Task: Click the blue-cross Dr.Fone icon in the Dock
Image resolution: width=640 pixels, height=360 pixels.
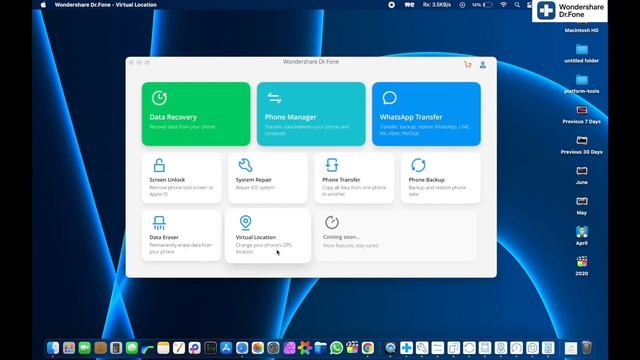Action: point(406,348)
